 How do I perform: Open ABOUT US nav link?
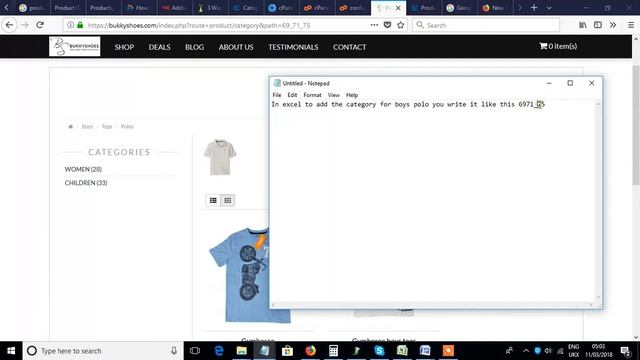click(236, 47)
